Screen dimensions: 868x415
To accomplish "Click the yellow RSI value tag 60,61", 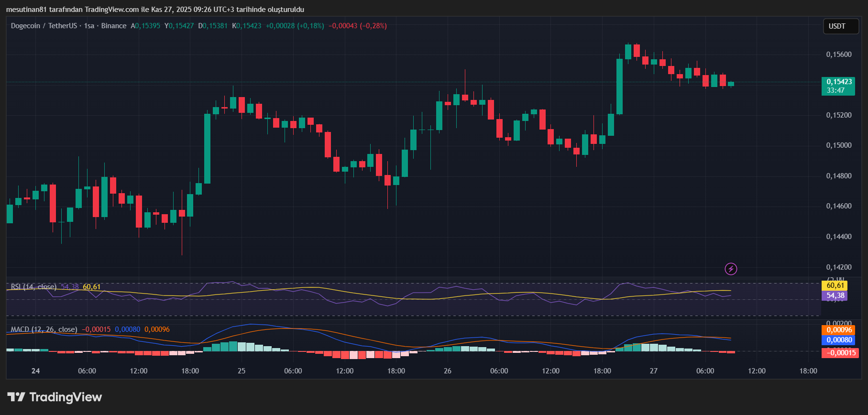I will tap(834, 285).
